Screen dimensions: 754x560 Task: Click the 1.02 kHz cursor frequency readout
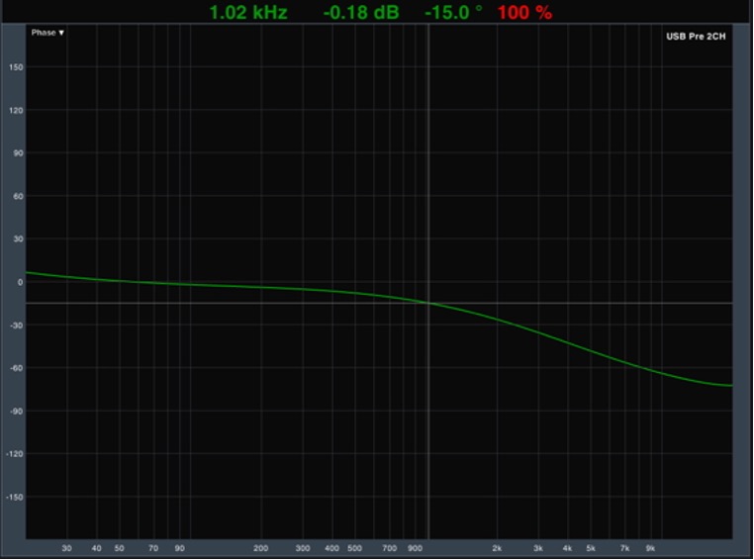(247, 13)
